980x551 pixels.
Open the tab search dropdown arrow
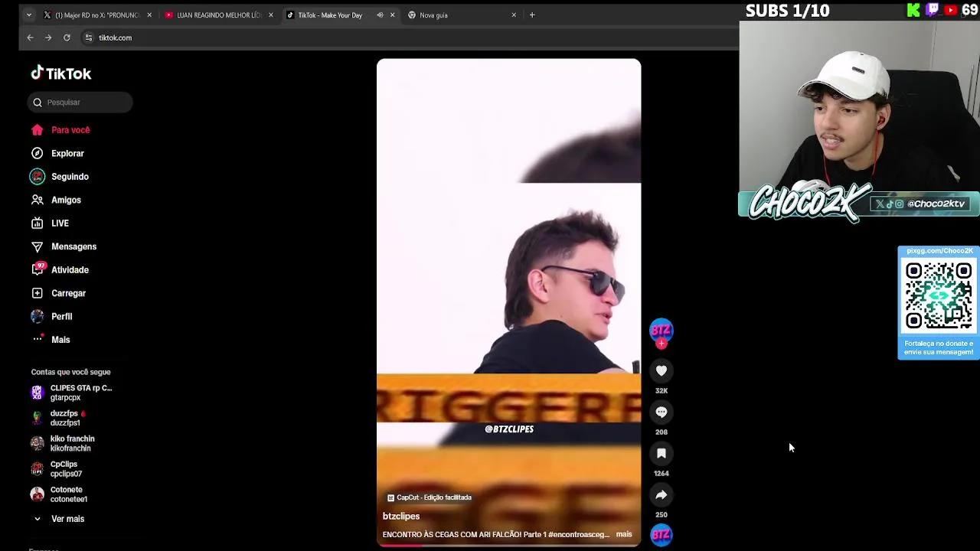[28, 15]
